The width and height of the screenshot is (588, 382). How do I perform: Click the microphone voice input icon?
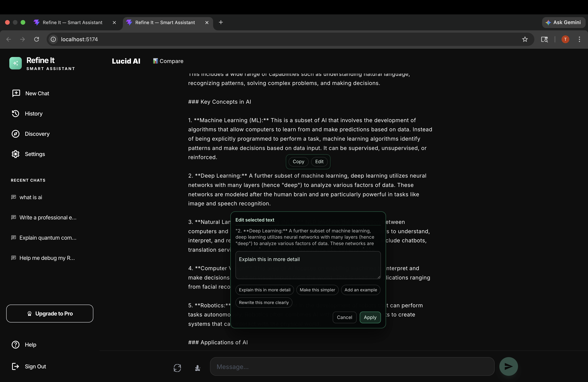tap(197, 368)
